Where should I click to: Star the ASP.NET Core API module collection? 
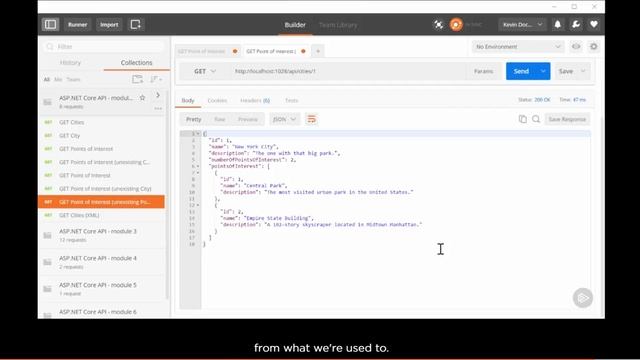[x=142, y=98]
